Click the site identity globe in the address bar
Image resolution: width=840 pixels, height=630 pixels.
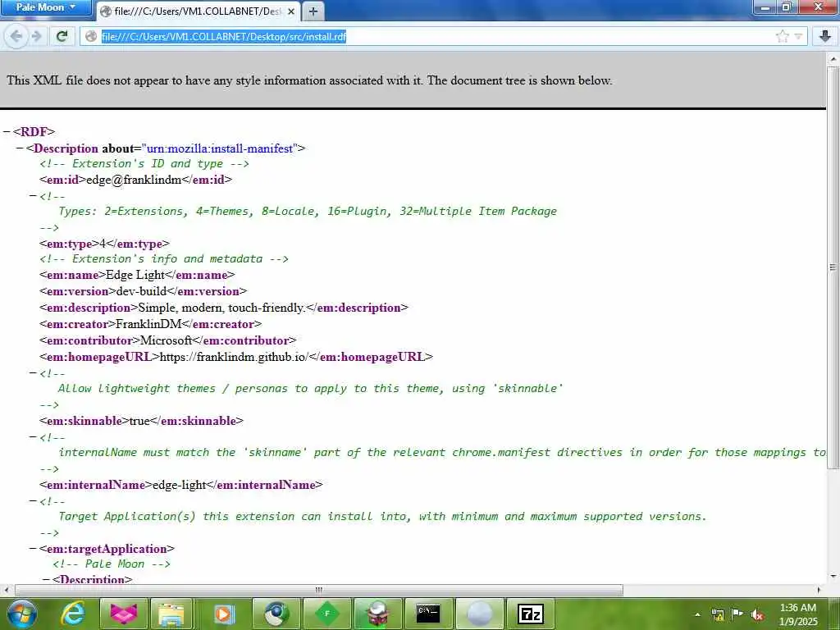click(x=91, y=36)
